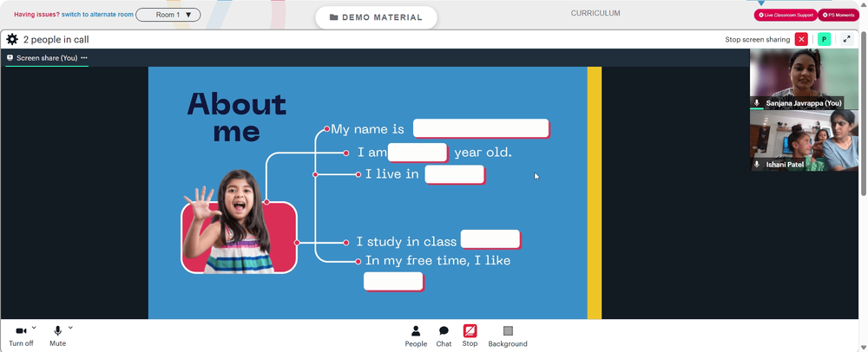Select the Screen share (You) tab
This screenshot has width=868, height=352.
tap(47, 58)
